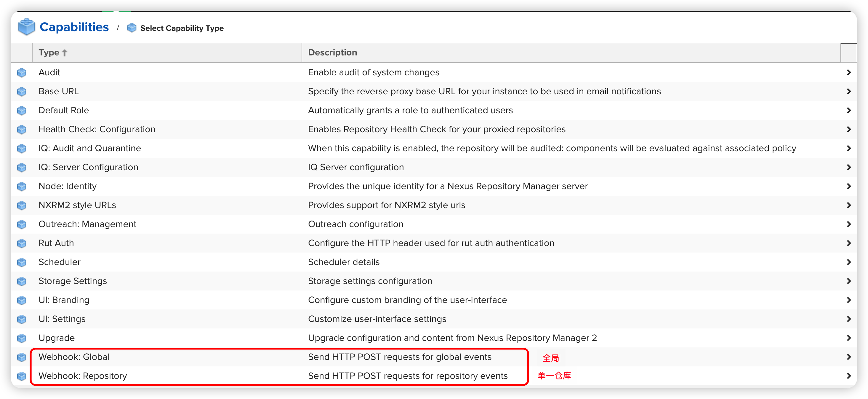Select the Outreach: Management capability

click(87, 224)
